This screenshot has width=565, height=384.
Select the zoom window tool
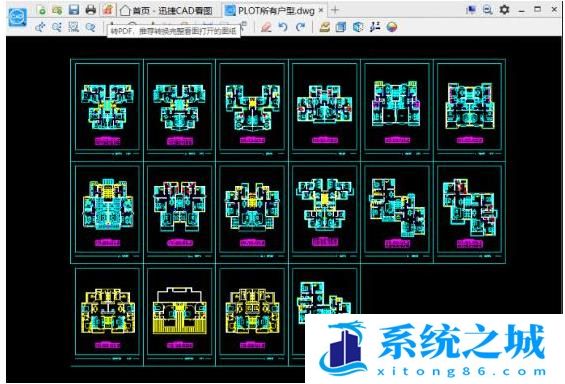pyautogui.click(x=74, y=27)
